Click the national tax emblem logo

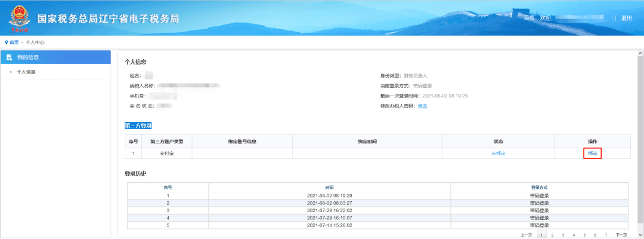19,19
